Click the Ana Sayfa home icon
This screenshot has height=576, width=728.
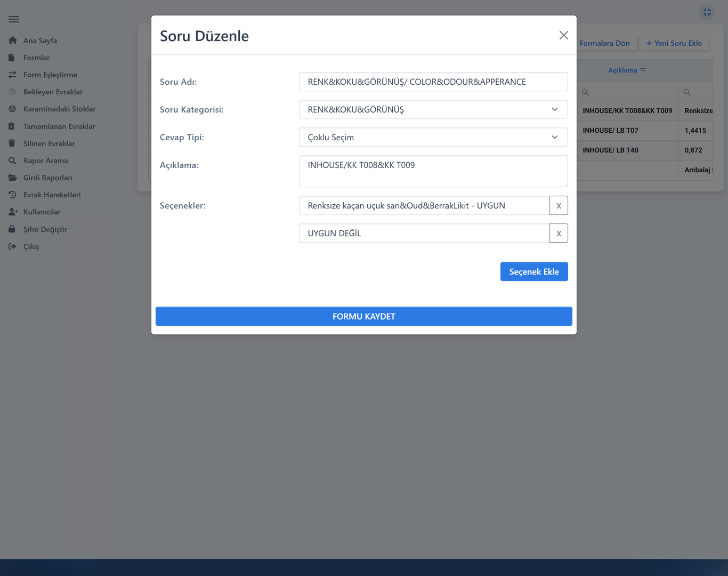[13, 41]
